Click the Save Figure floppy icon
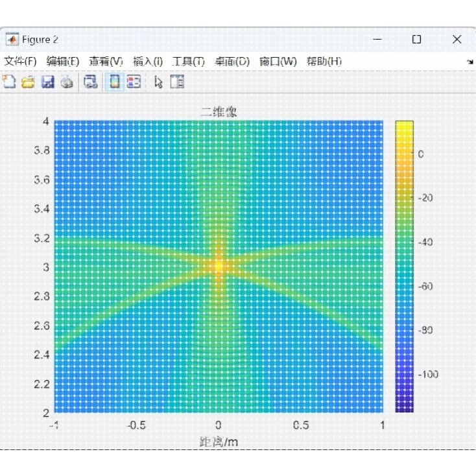Screen dimensions: 476x476 47,82
